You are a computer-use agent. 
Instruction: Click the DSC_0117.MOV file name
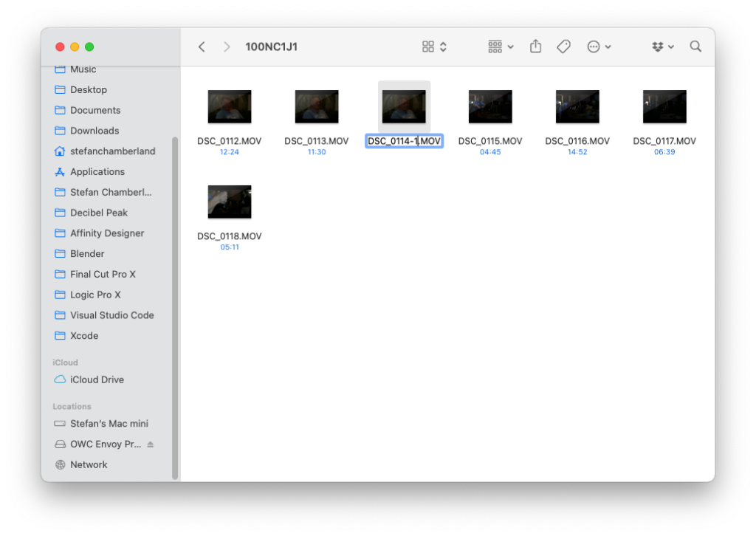pos(664,141)
